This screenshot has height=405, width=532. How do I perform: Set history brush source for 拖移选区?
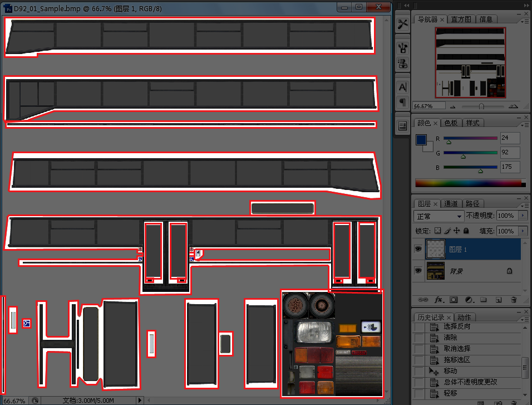[419, 360]
